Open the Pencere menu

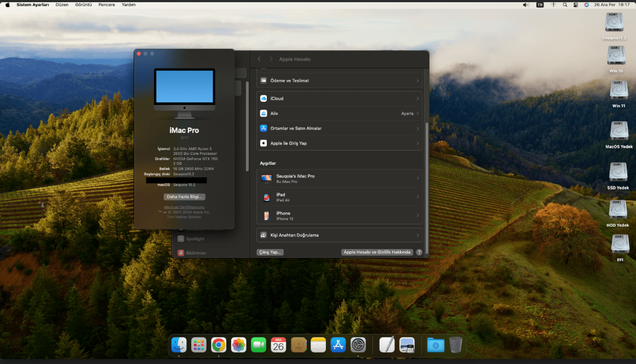[107, 5]
